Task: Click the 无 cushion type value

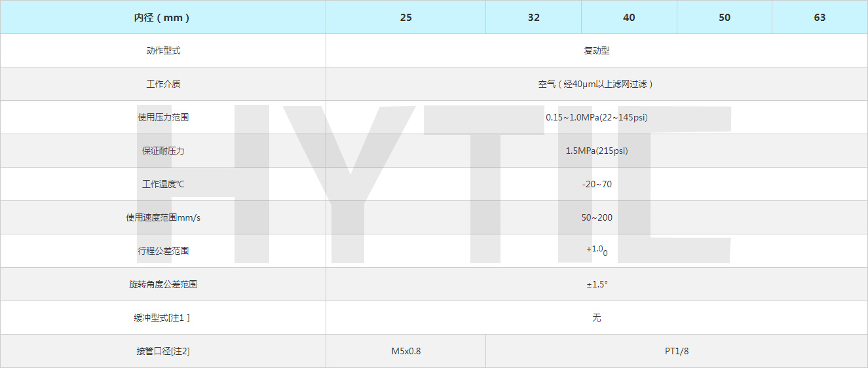Action: (x=597, y=318)
